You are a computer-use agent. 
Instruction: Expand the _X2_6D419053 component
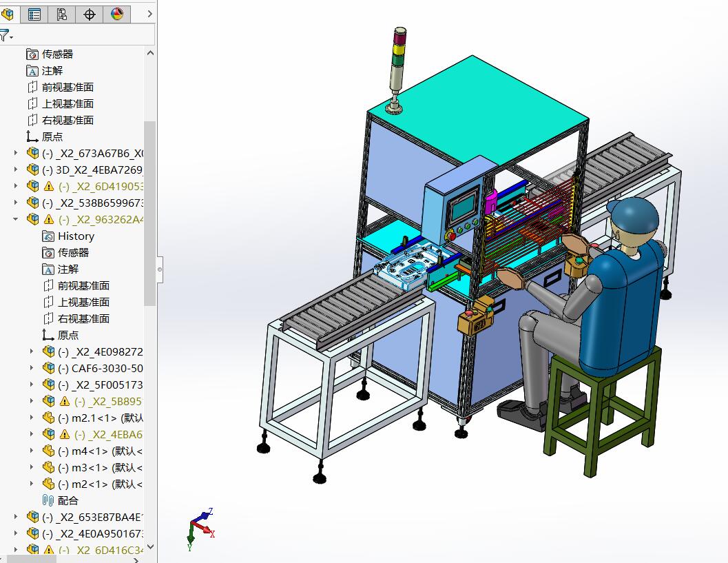16,186
